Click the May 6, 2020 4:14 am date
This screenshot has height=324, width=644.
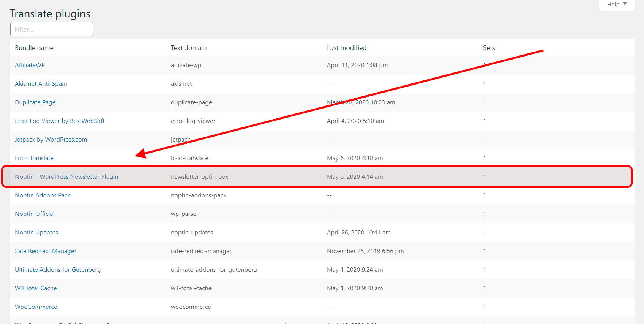click(x=355, y=177)
